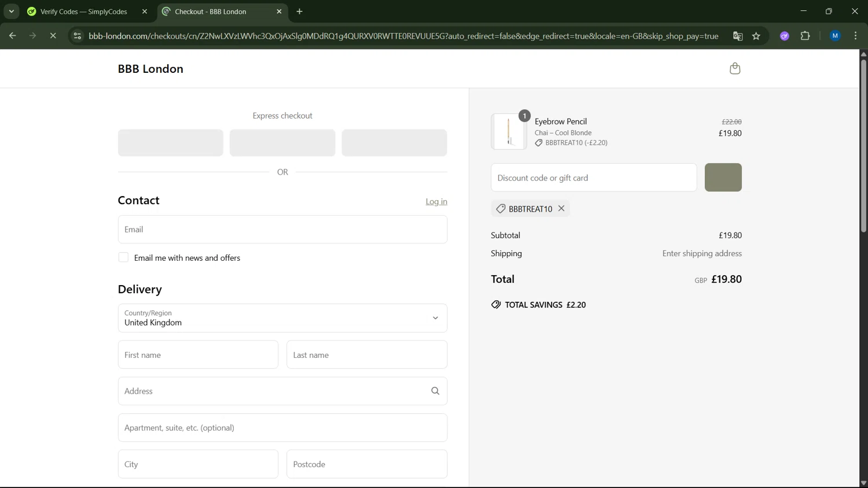
Task: Open the shopping bag cart icon
Action: [x=735, y=68]
